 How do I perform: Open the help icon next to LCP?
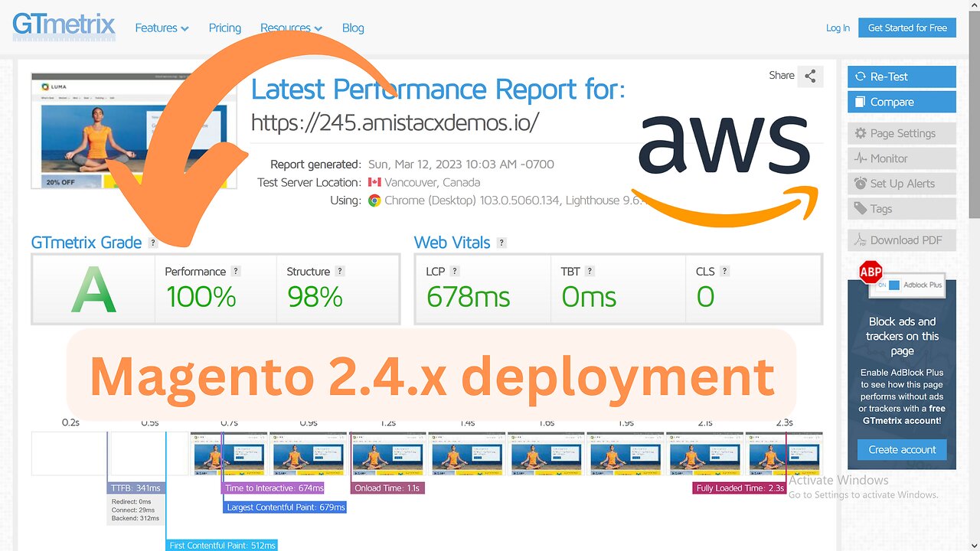[x=455, y=271]
